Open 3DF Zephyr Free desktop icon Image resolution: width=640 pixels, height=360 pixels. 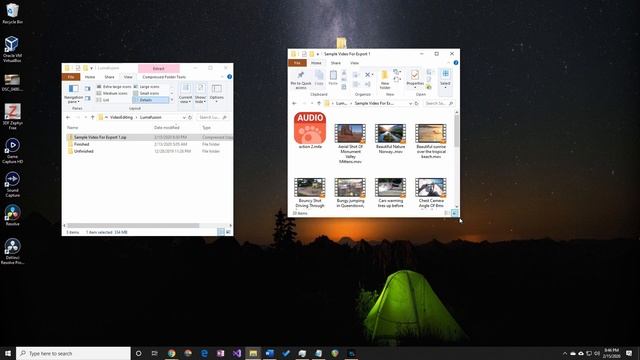point(12,117)
